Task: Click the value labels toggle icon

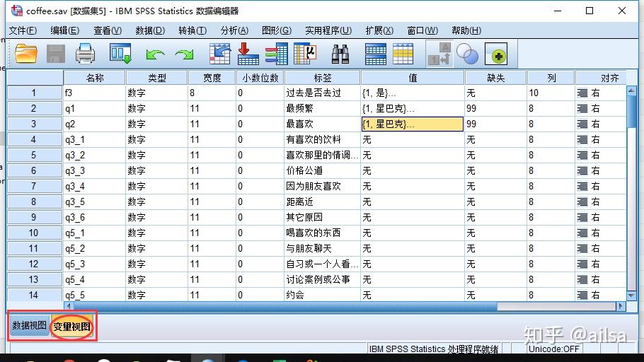Action: click(439, 54)
